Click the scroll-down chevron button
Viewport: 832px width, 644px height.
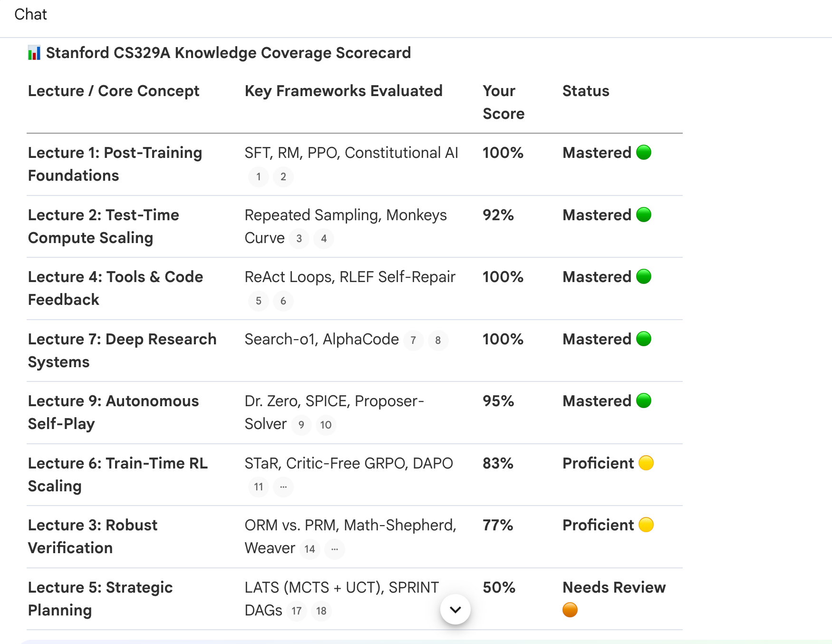coord(455,609)
